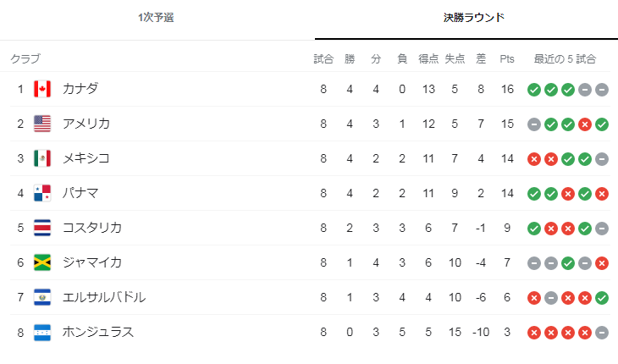The height and width of the screenshot is (364, 618).
Task: Click the Costa Rica flag icon
Action: point(42,228)
